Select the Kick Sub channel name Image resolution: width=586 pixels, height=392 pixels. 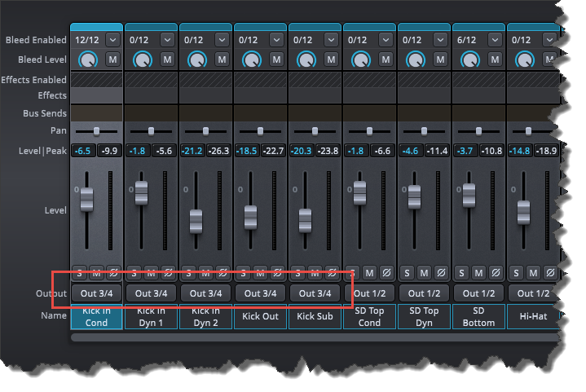pos(315,315)
